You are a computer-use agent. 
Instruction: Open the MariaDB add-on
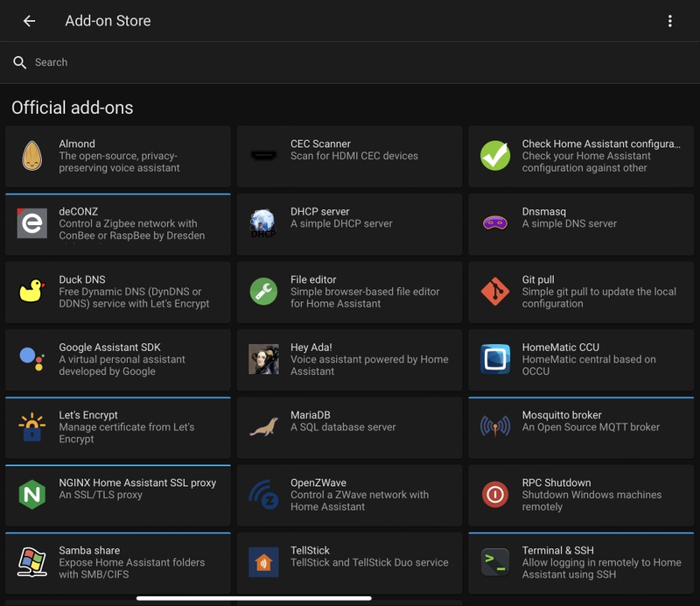click(x=349, y=427)
